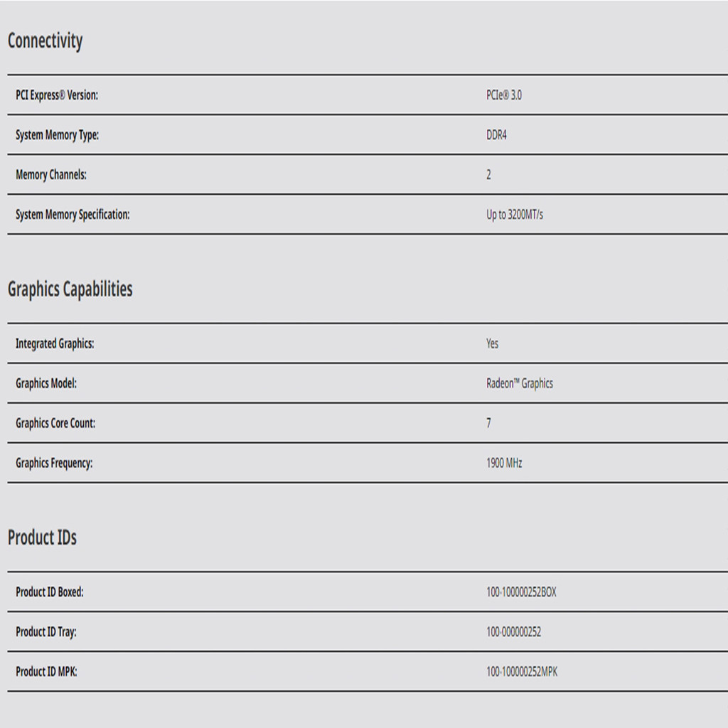Select the Integrated Graphics label

click(55, 344)
